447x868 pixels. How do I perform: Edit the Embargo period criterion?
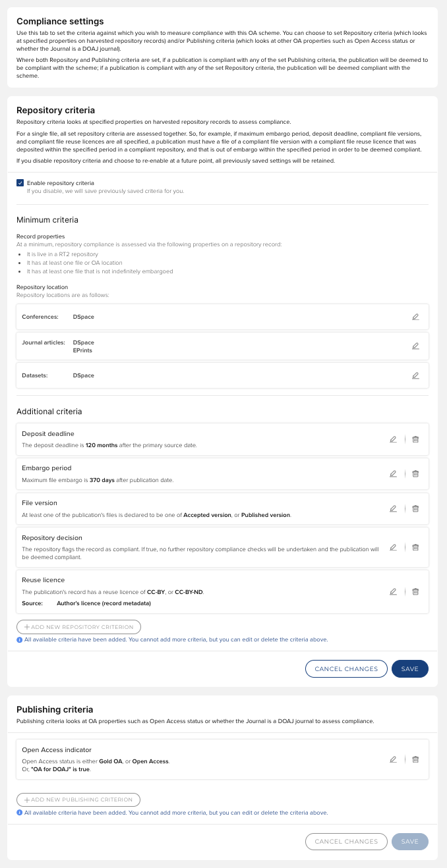(393, 474)
